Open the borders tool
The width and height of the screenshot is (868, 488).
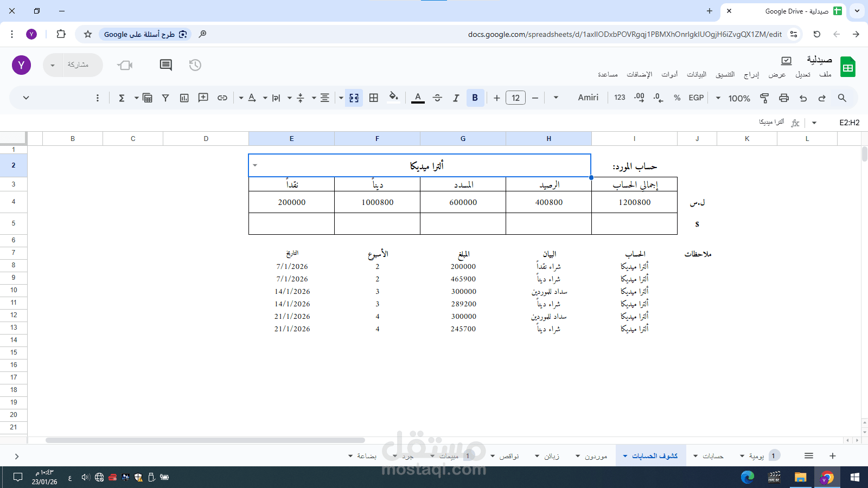[373, 98]
